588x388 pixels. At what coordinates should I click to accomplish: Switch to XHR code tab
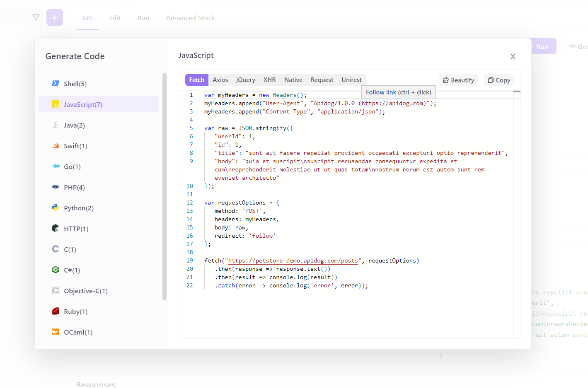(270, 80)
